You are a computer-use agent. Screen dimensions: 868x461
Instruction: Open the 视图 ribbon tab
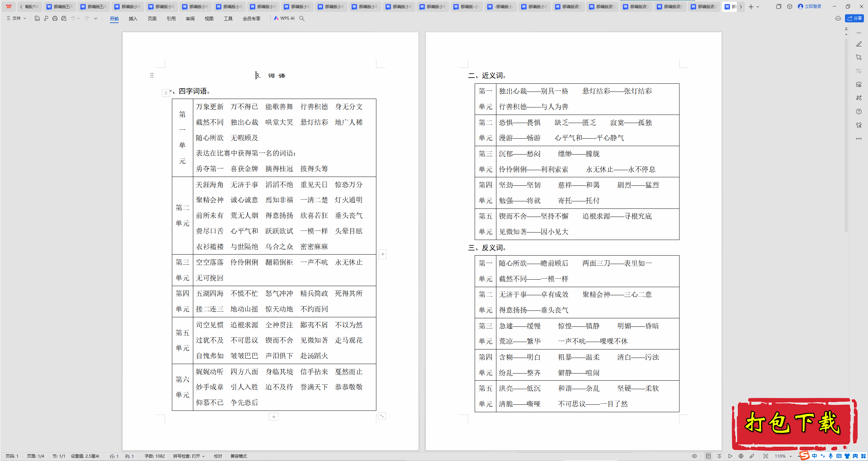click(x=209, y=19)
